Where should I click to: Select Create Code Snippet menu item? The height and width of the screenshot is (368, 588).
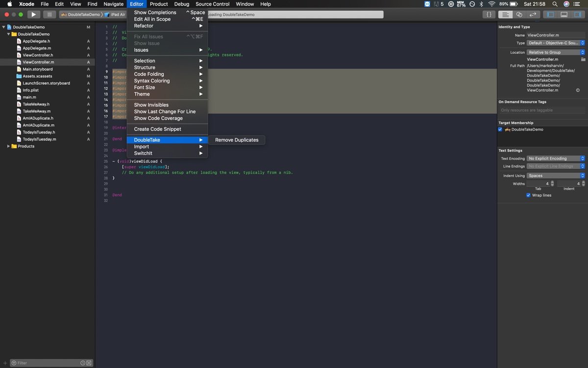(x=157, y=129)
